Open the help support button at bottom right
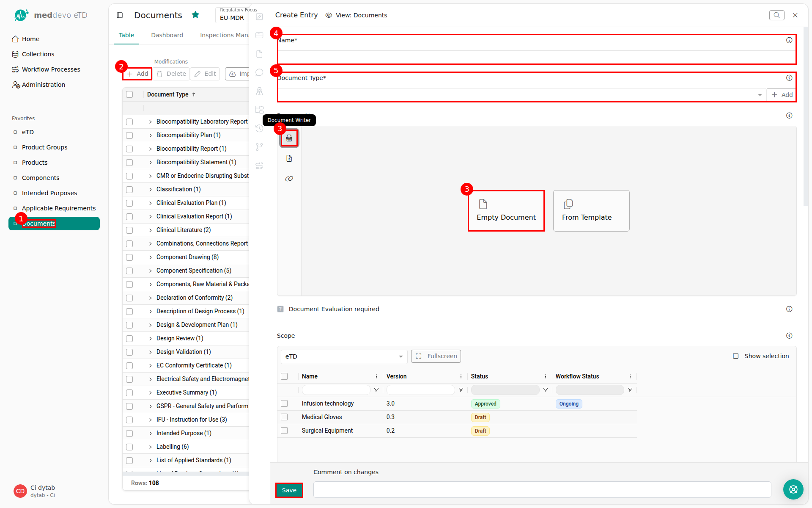This screenshot has height=508, width=812. tap(793, 489)
